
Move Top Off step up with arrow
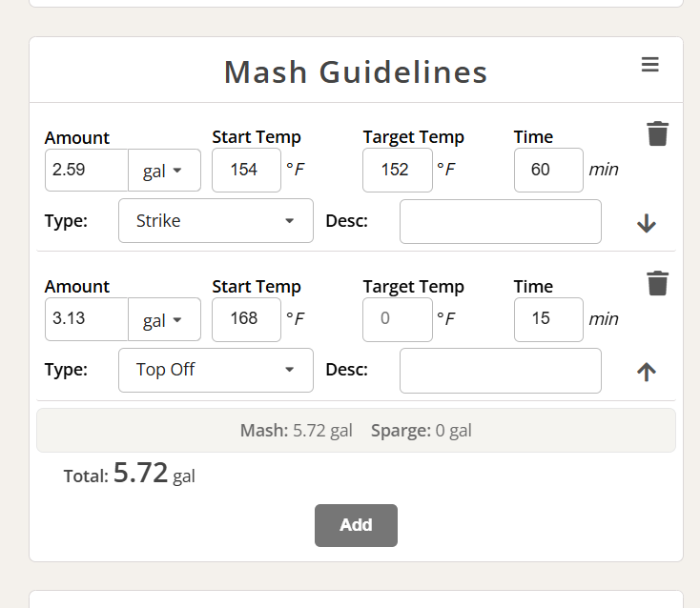pos(646,372)
